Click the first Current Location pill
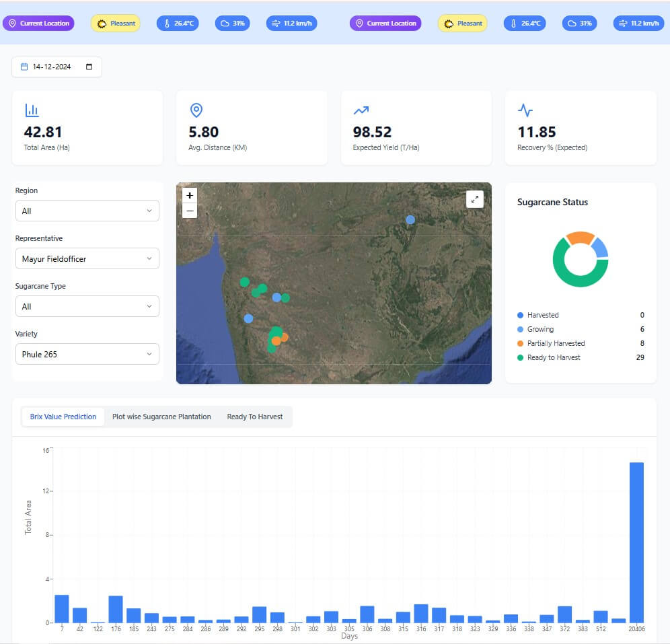 [38, 24]
